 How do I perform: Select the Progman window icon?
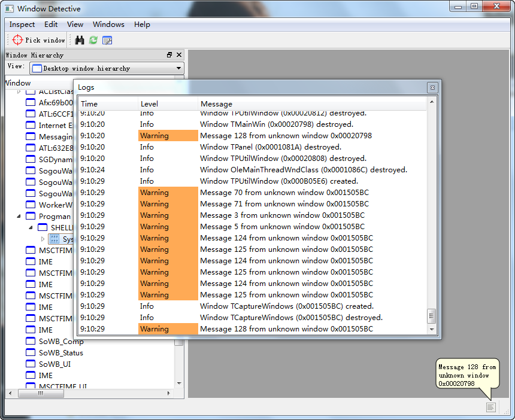[x=31, y=216]
